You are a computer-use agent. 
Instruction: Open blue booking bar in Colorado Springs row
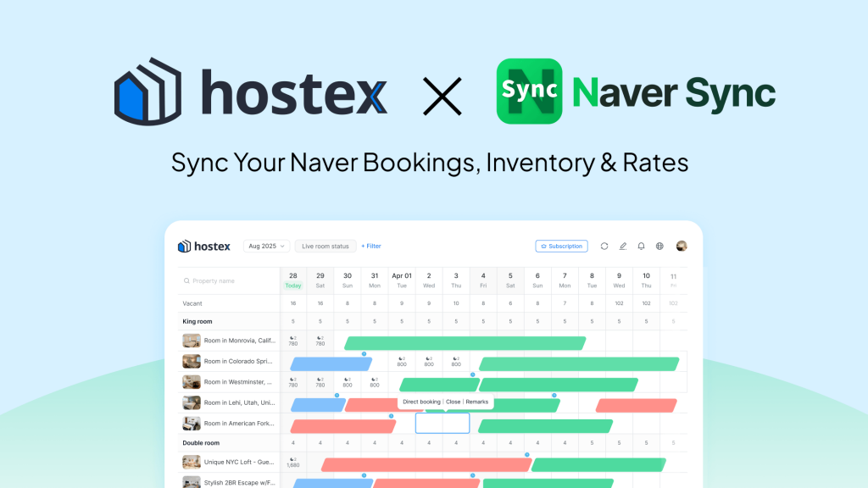click(331, 364)
